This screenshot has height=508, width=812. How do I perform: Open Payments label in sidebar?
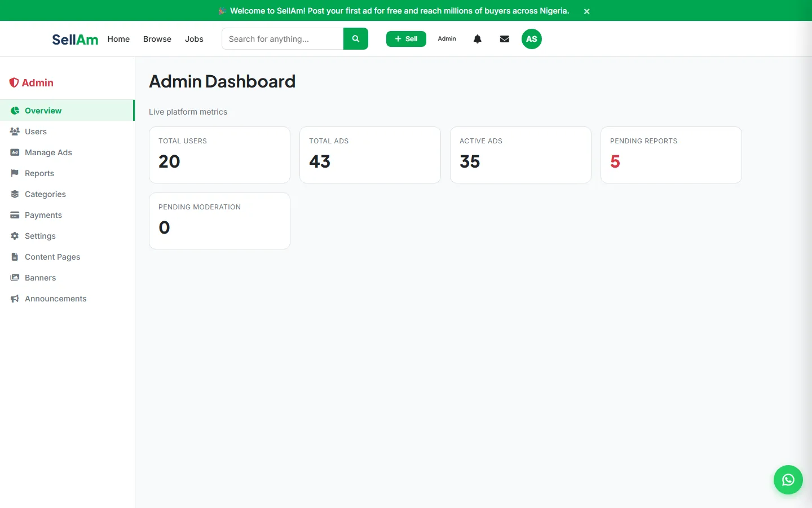coord(43,215)
